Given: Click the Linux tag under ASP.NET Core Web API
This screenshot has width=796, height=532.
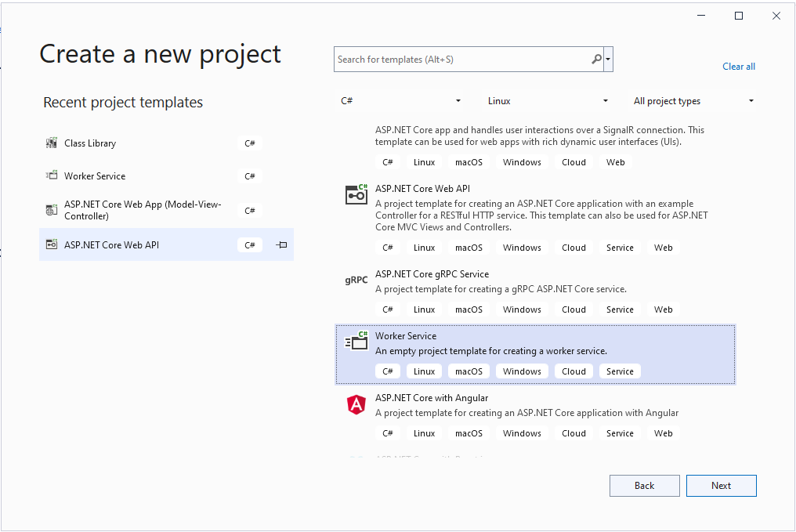Looking at the screenshot, I should coord(424,248).
